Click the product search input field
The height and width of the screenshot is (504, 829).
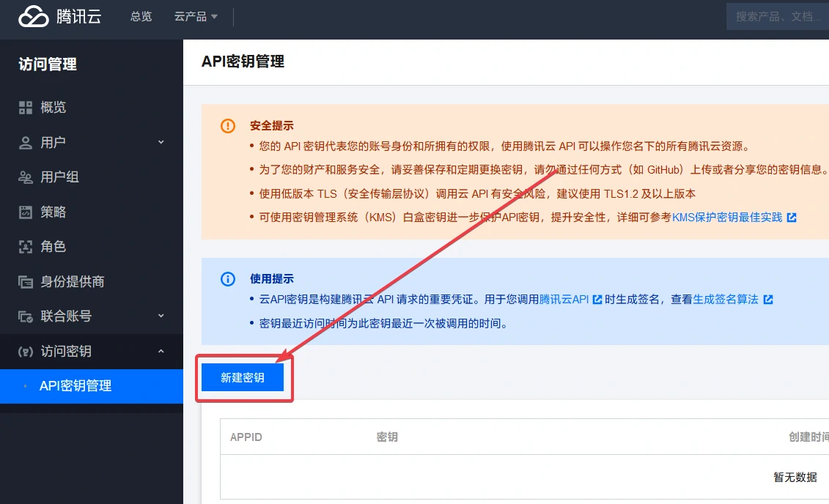pos(777,16)
